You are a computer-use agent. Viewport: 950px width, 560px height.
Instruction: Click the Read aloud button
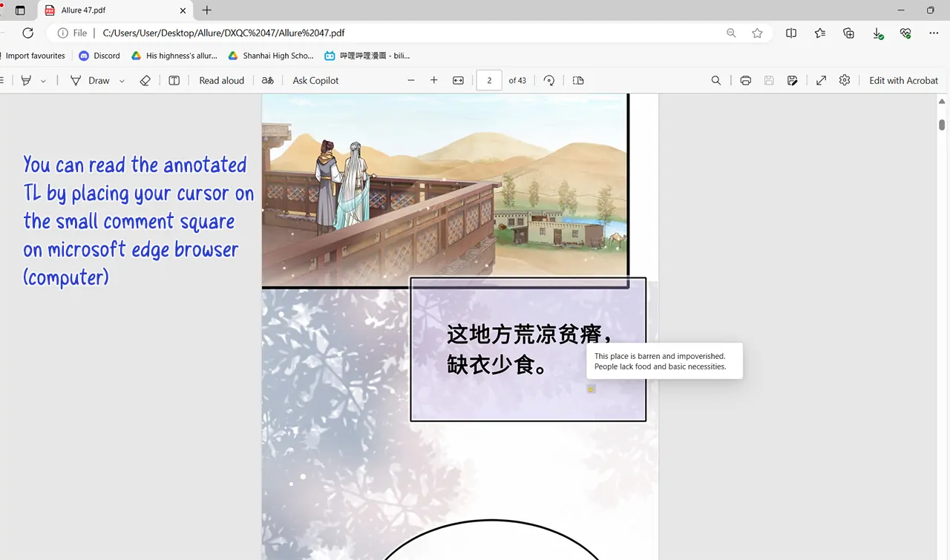[221, 80]
